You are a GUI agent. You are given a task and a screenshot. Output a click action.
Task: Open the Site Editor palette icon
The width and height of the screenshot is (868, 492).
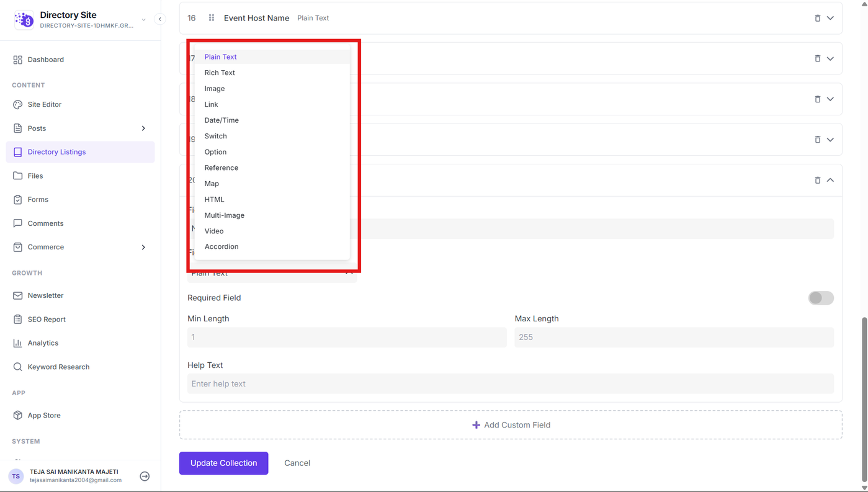click(x=17, y=104)
